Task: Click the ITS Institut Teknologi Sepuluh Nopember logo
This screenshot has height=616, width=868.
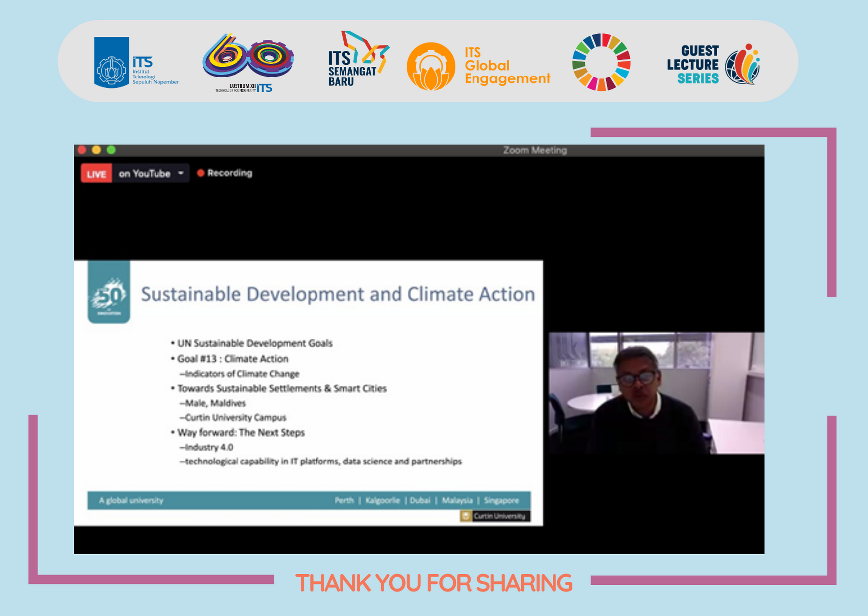Action: [135, 63]
